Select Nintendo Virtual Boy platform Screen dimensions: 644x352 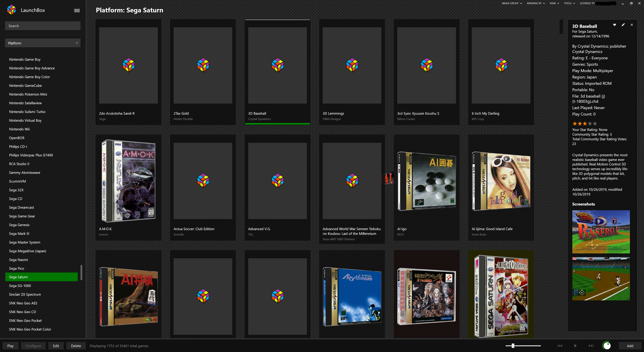point(25,120)
